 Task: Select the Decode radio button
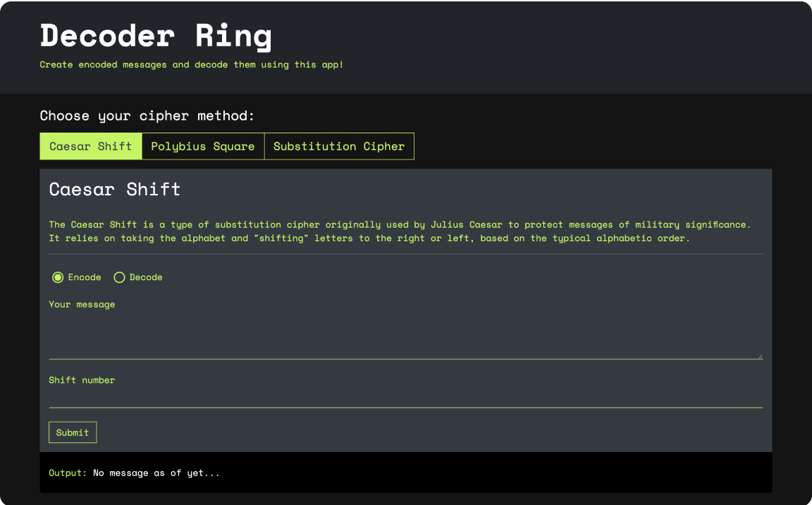[120, 277]
